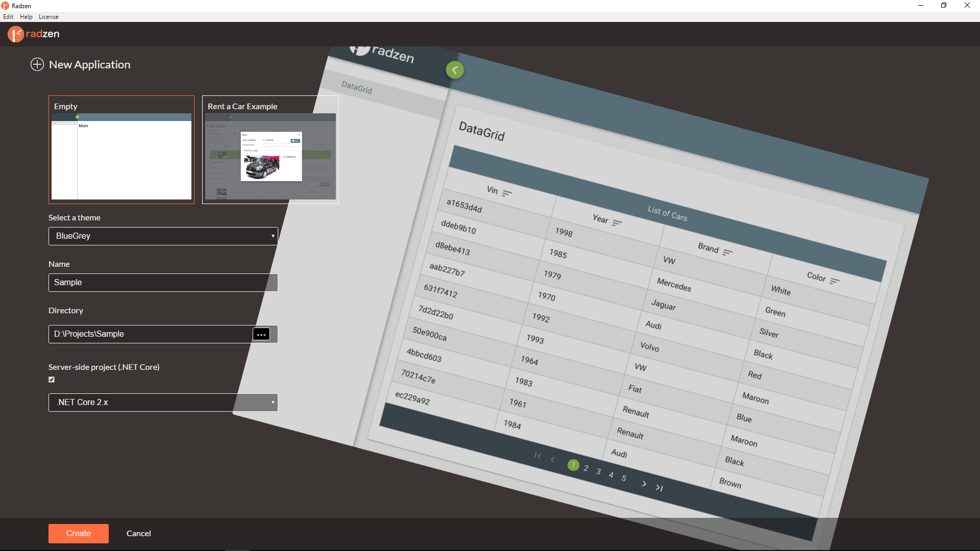Click the Cancel button
The image size is (980, 551).
point(139,533)
